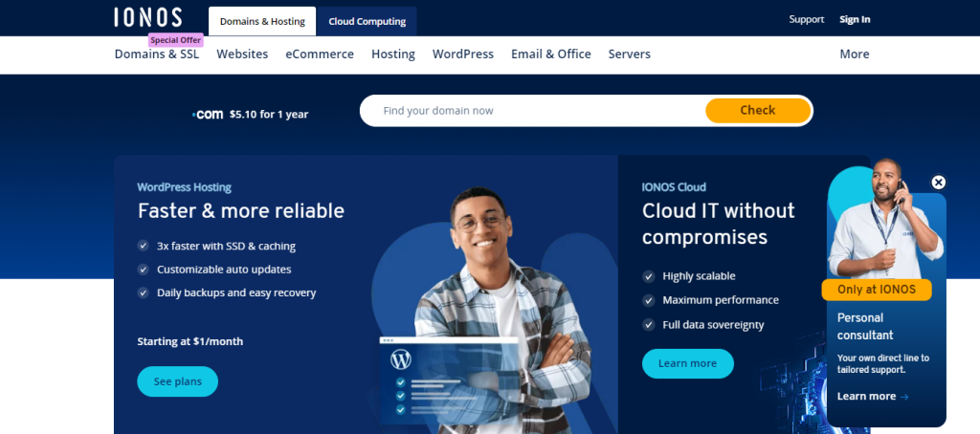Expand the More menu

[x=855, y=54]
